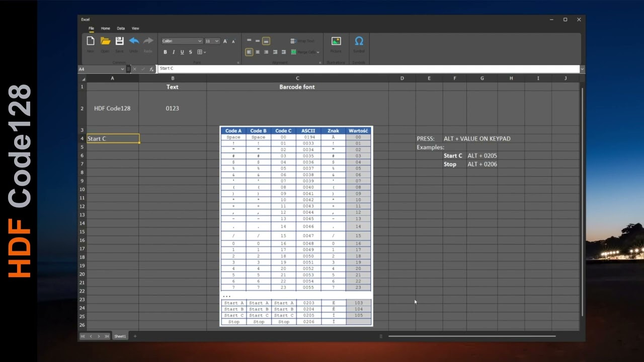Open the insert function fx icon

[x=151, y=69]
